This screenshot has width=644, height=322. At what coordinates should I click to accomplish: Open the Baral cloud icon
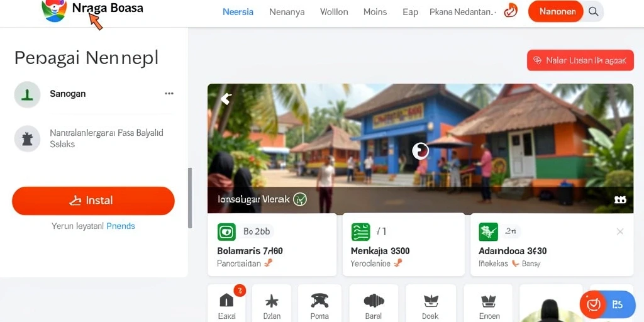point(374,301)
